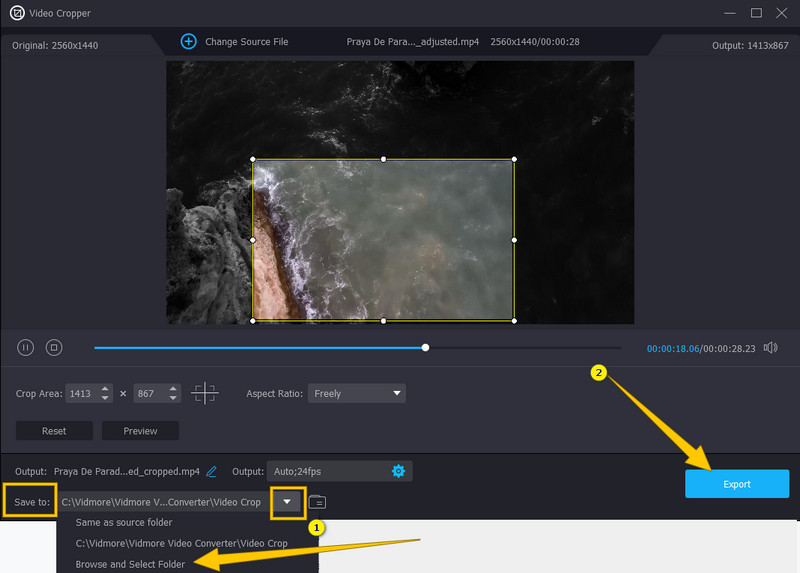
Task: Click the center crop crosshair icon
Action: click(205, 393)
